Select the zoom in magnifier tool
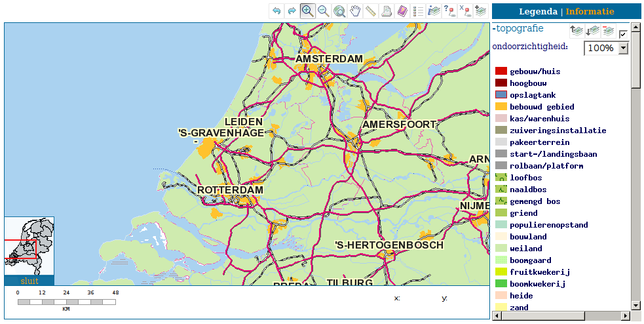This screenshot has height=324, width=644. (x=307, y=11)
